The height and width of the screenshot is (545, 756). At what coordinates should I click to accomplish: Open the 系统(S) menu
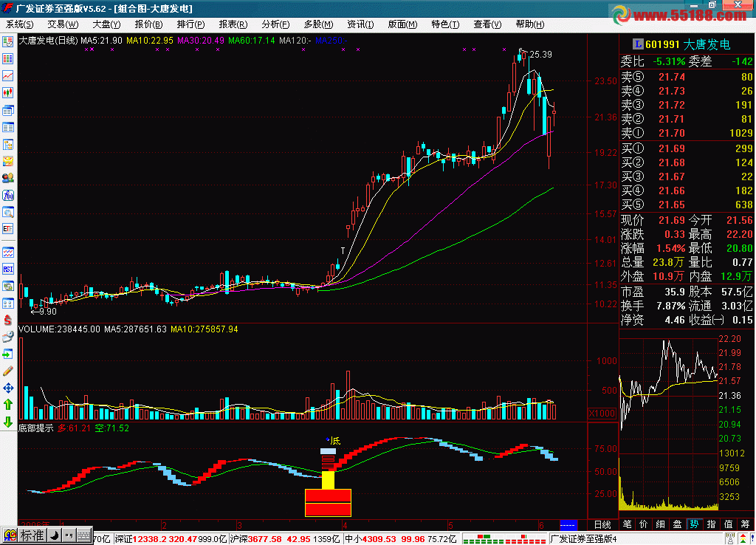coord(20,24)
